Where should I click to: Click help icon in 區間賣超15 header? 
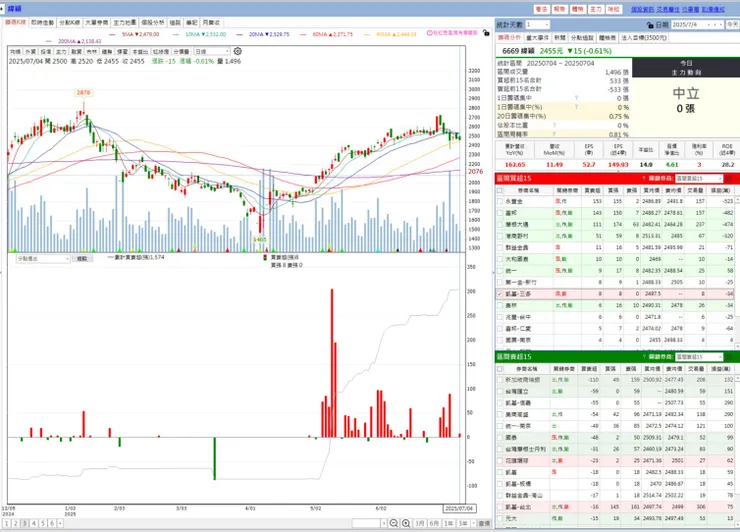644,357
